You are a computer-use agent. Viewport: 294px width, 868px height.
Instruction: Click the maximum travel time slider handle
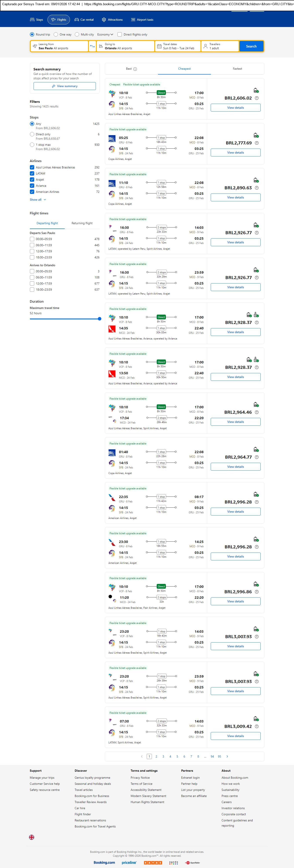(x=99, y=319)
